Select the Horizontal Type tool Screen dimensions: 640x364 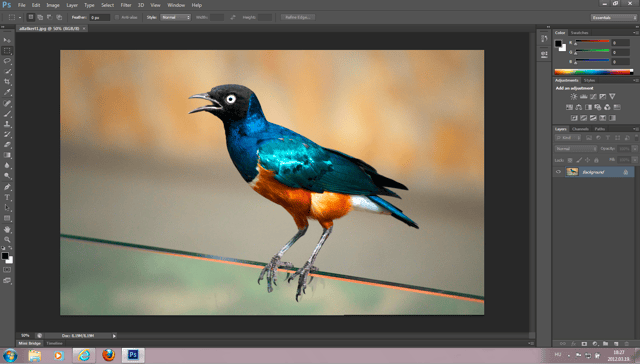point(7,198)
